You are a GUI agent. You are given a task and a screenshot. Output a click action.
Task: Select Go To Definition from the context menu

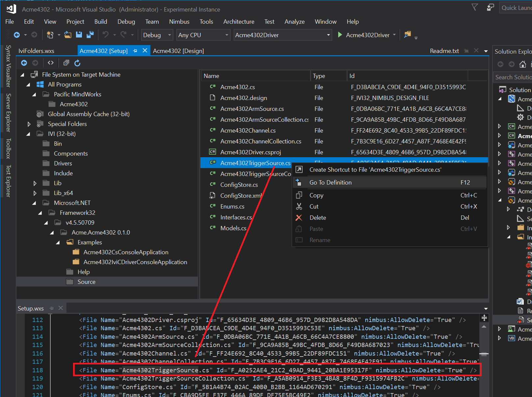point(330,182)
